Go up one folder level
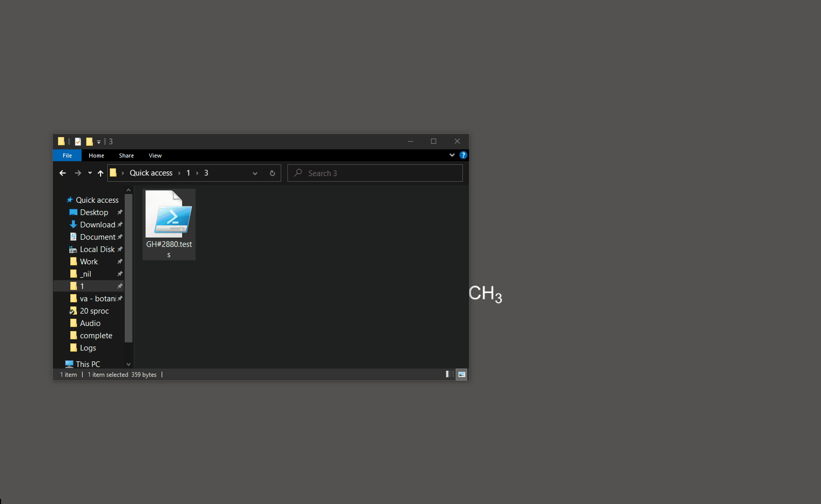This screenshot has height=504, width=821. point(101,173)
